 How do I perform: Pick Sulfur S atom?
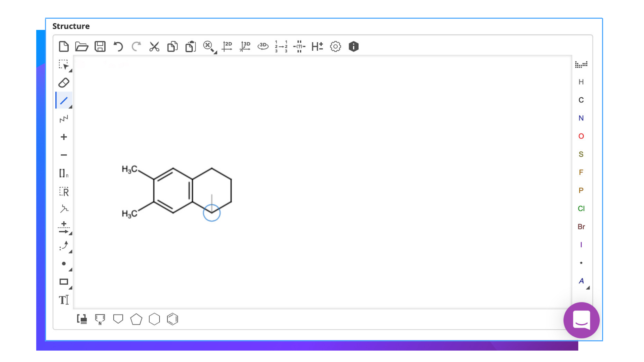[x=581, y=154]
